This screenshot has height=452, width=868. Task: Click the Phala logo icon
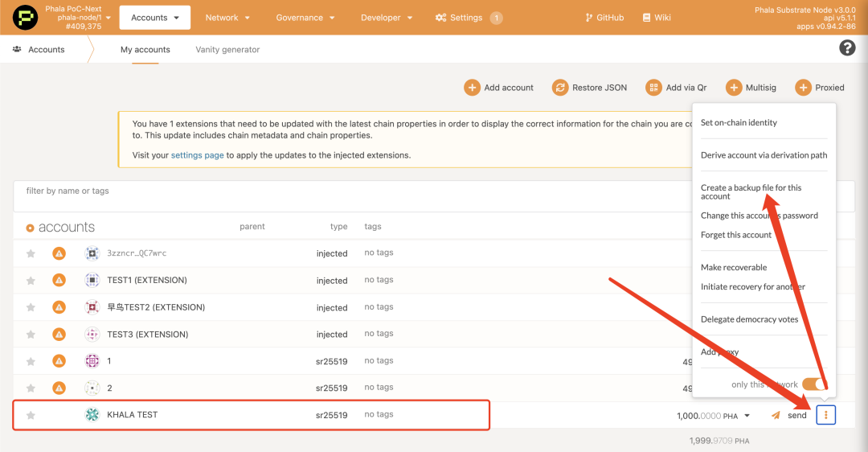pos(25,17)
